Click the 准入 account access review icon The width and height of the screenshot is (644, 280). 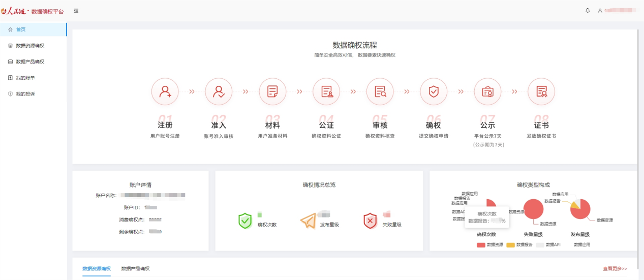[x=219, y=91]
